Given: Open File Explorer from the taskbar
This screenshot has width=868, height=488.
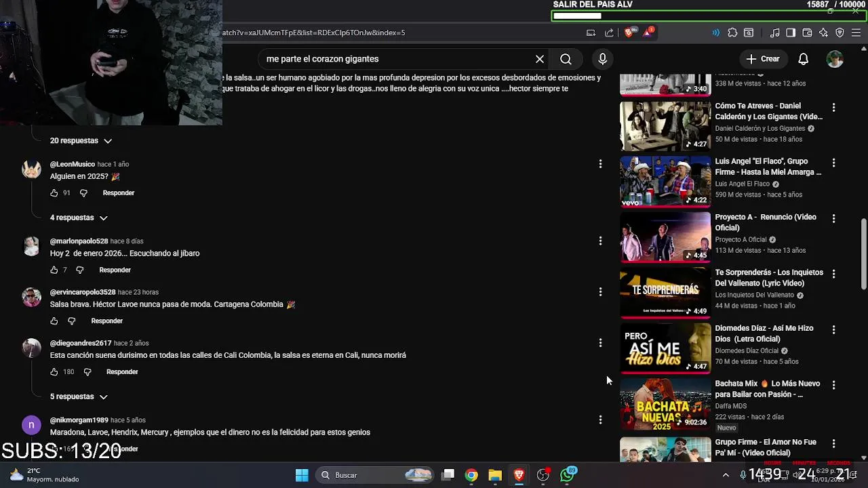Looking at the screenshot, I should (x=495, y=475).
